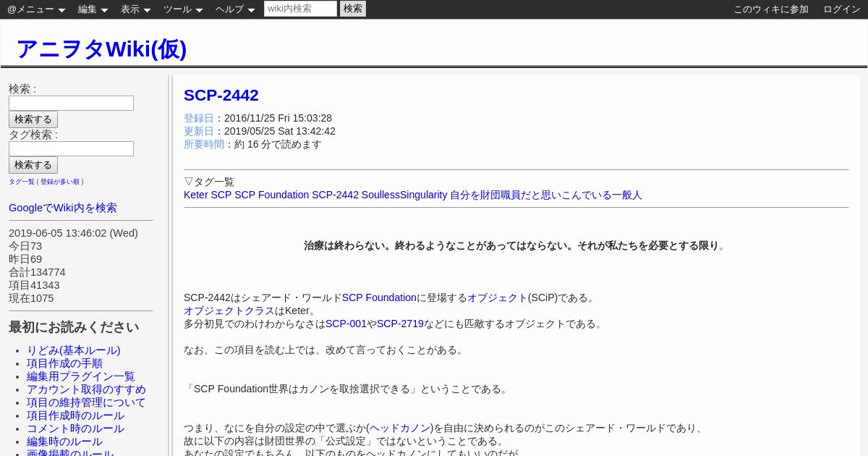This screenshot has height=456, width=868.
Task: Open the タグ一覧 small link
Action: [x=22, y=182]
